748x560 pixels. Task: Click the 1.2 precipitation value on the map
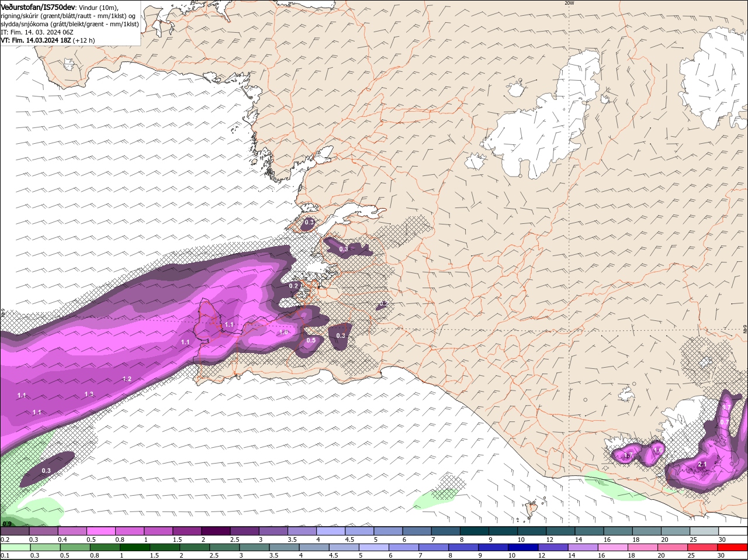pyautogui.click(x=127, y=379)
